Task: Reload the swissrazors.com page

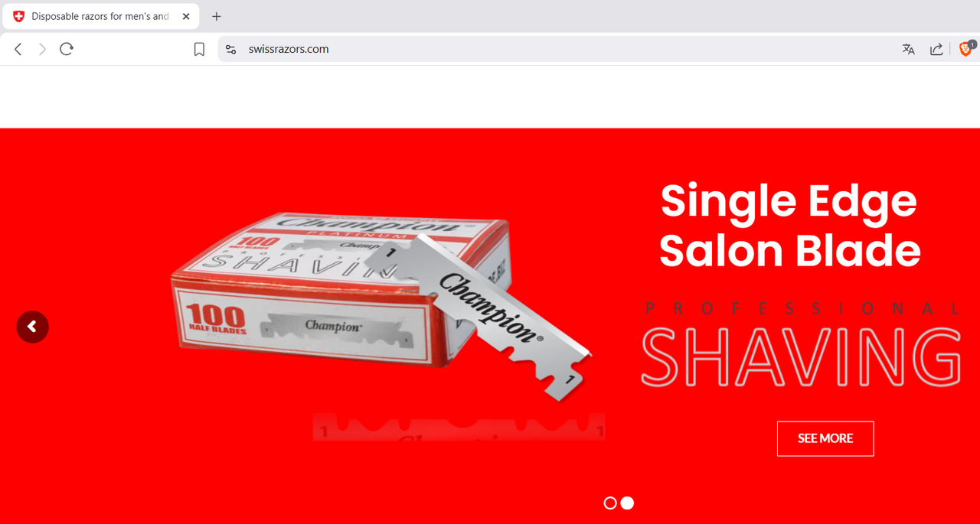Action: pos(67,49)
